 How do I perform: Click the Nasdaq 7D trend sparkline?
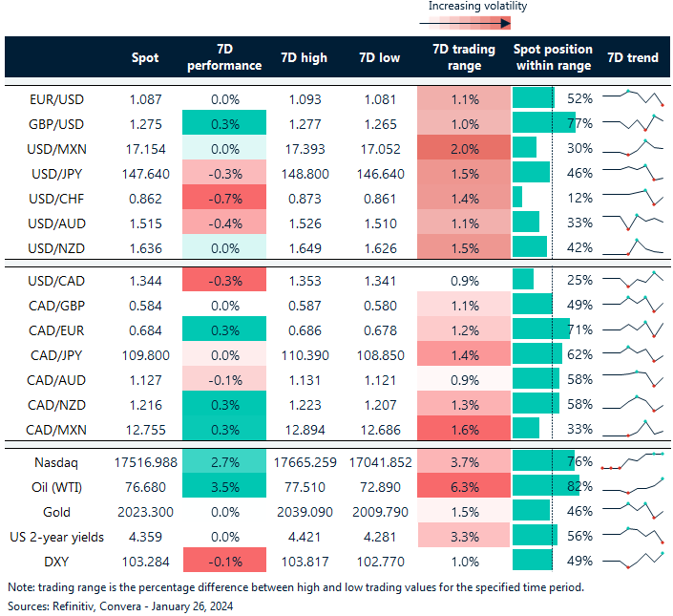[x=633, y=461]
